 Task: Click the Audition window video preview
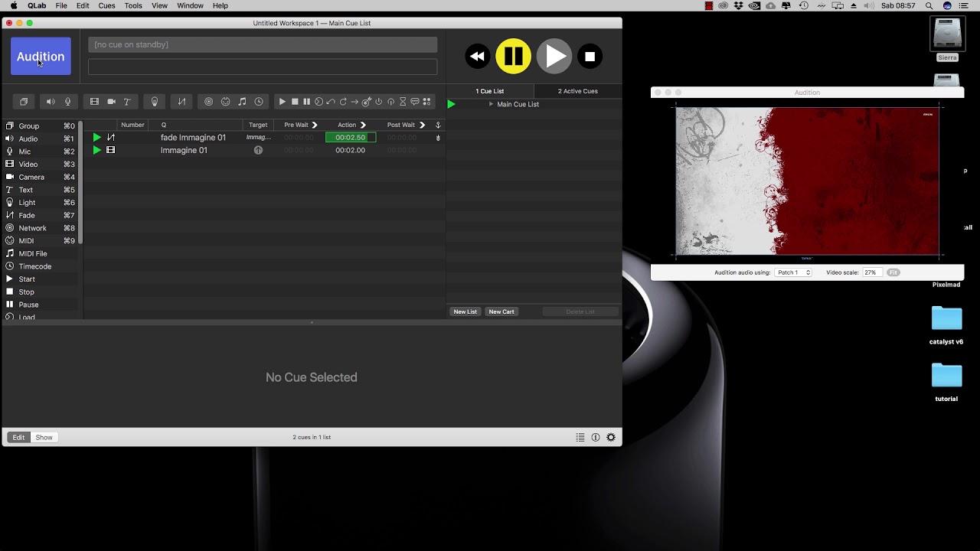click(x=808, y=181)
